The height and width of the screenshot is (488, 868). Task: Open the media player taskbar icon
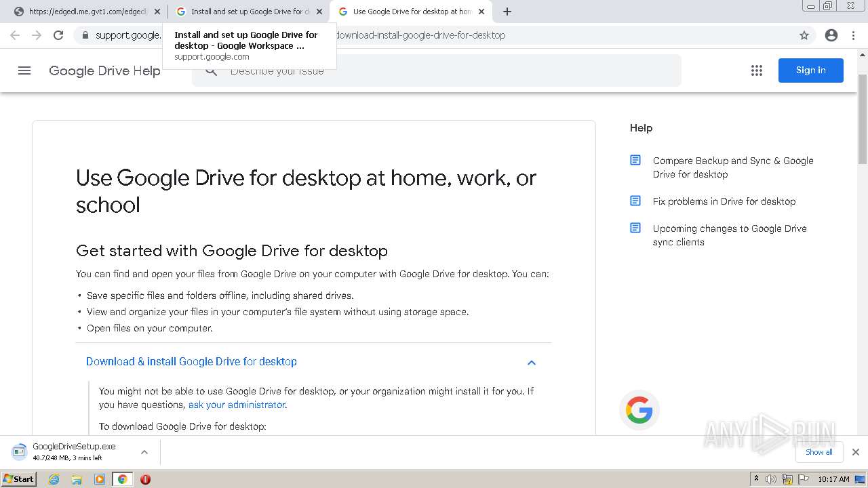coord(100,479)
